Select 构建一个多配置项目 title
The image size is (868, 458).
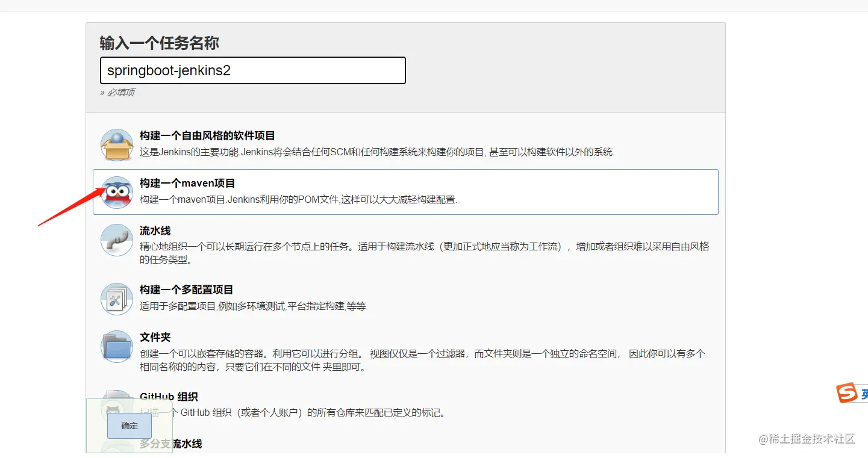point(186,290)
